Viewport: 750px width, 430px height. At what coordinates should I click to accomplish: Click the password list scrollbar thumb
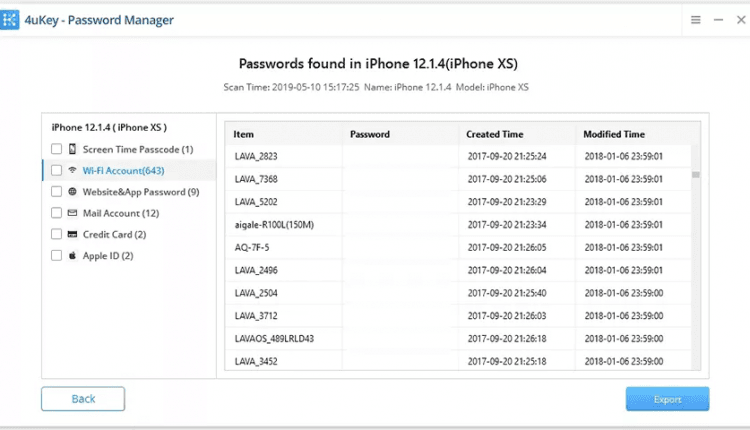pos(695,175)
